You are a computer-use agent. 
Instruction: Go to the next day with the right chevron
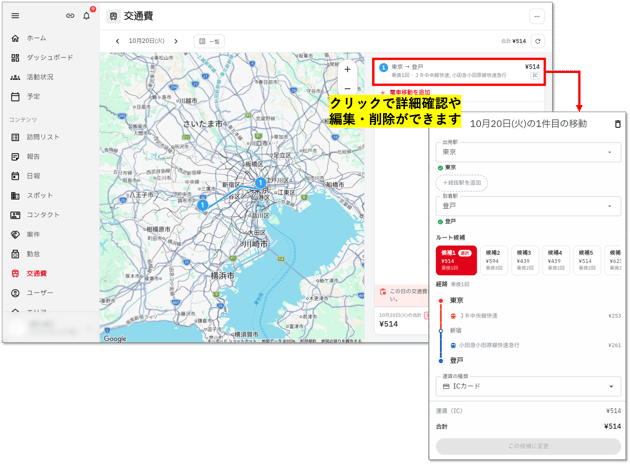pos(176,41)
